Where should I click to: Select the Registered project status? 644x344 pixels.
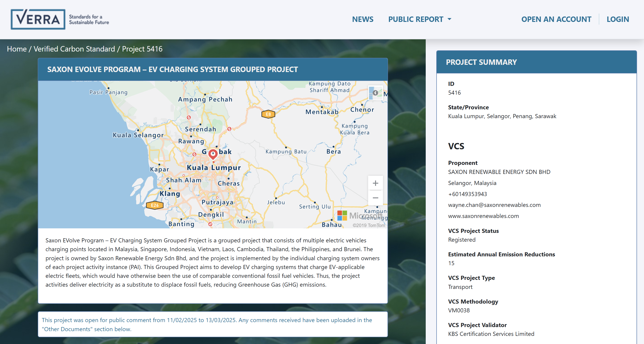[461, 240]
